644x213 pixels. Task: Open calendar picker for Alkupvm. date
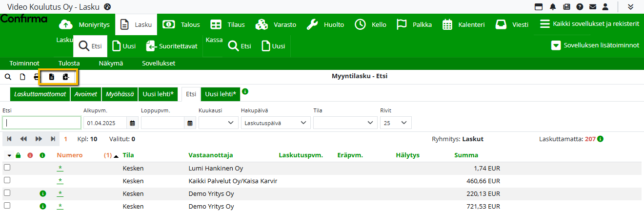[133, 123]
